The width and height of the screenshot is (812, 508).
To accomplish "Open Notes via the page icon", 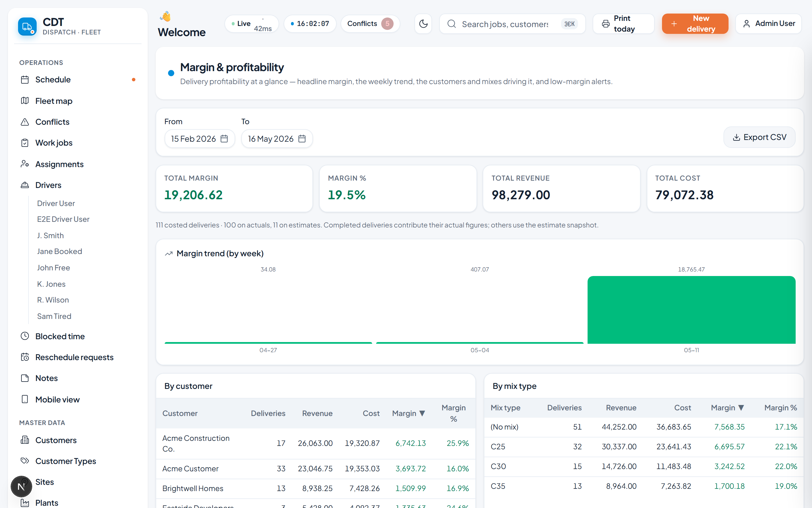I will (x=25, y=378).
